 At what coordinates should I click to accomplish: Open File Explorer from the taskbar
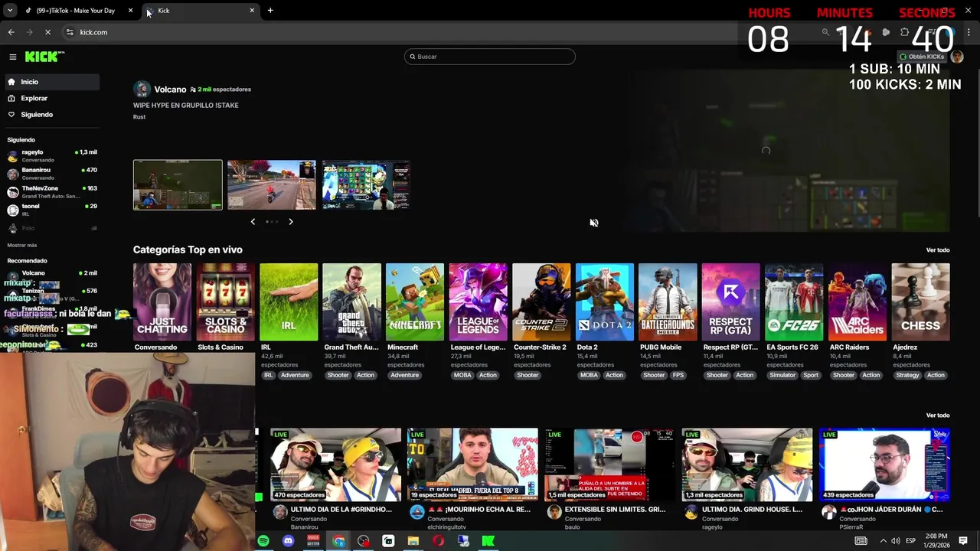coord(413,541)
